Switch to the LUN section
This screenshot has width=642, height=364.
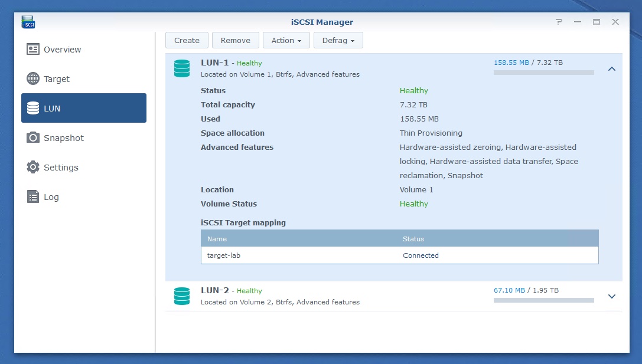click(84, 109)
